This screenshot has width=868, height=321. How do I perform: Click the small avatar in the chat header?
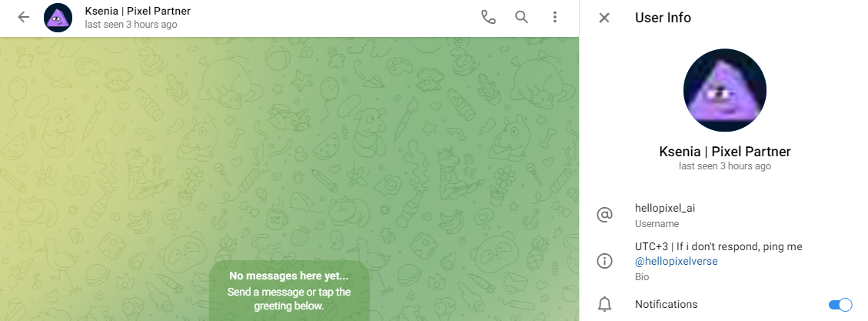(x=58, y=18)
